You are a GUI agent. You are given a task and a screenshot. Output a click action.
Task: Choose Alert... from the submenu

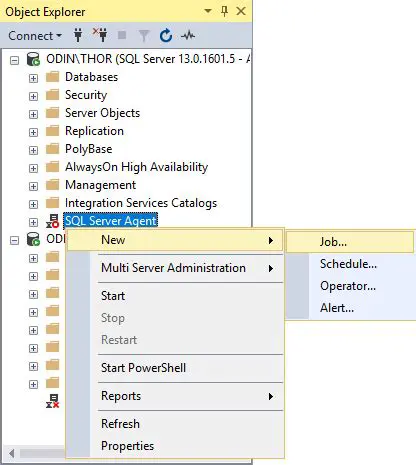click(x=350, y=308)
